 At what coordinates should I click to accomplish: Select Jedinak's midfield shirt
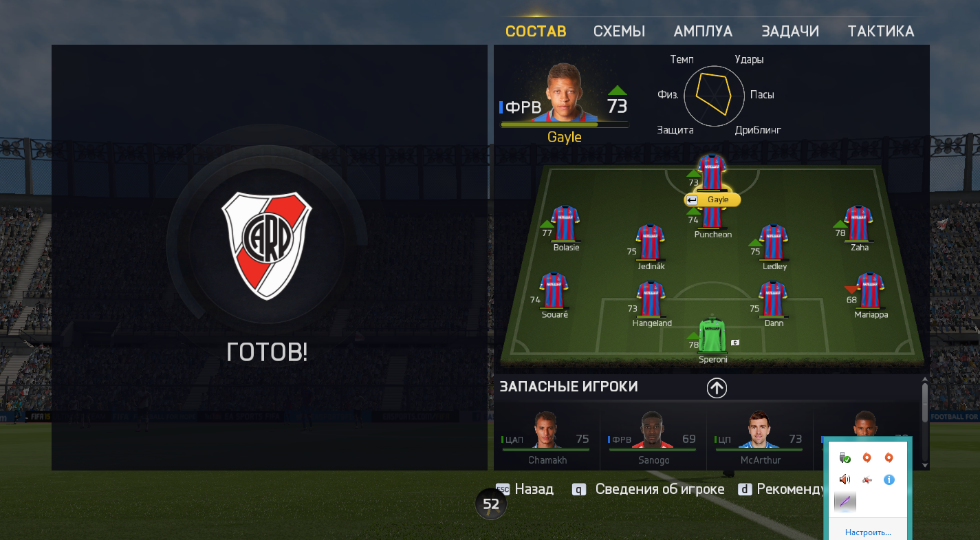tap(650, 241)
